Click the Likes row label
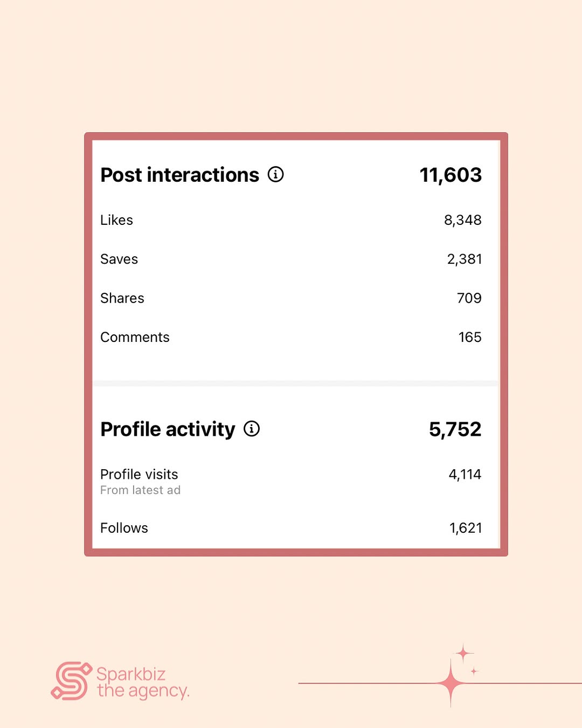Image resolution: width=582 pixels, height=728 pixels. point(116,220)
